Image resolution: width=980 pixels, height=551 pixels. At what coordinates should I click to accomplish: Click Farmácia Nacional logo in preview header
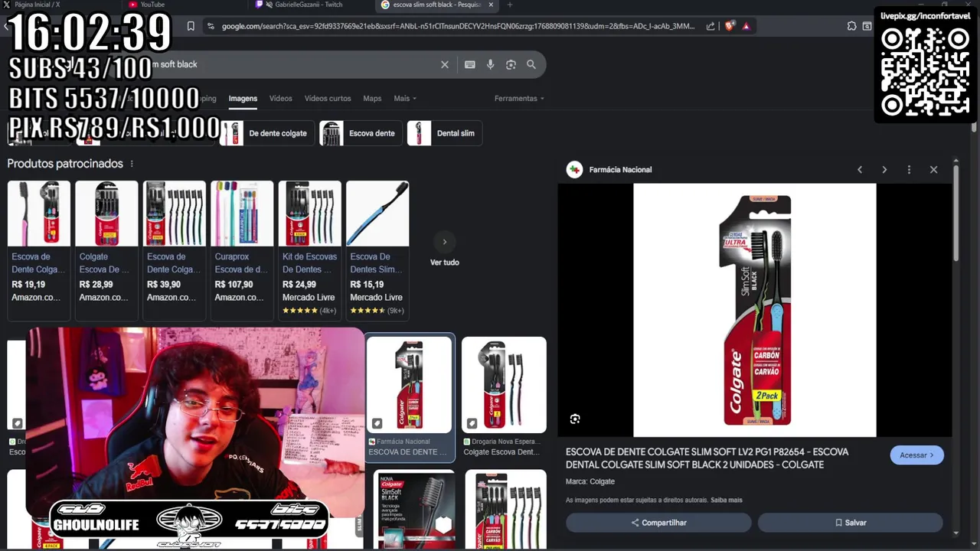click(x=574, y=170)
